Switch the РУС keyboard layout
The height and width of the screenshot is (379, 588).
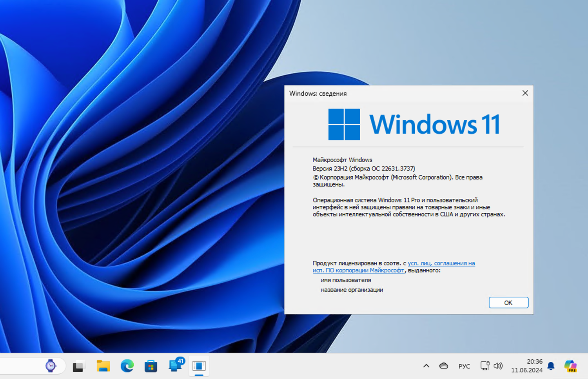[x=464, y=366]
